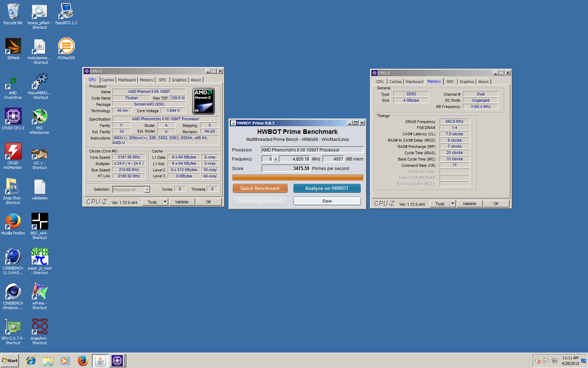588x368 pixels.
Task: Open Windows Explorer folder in the taskbar
Action: 48,360
